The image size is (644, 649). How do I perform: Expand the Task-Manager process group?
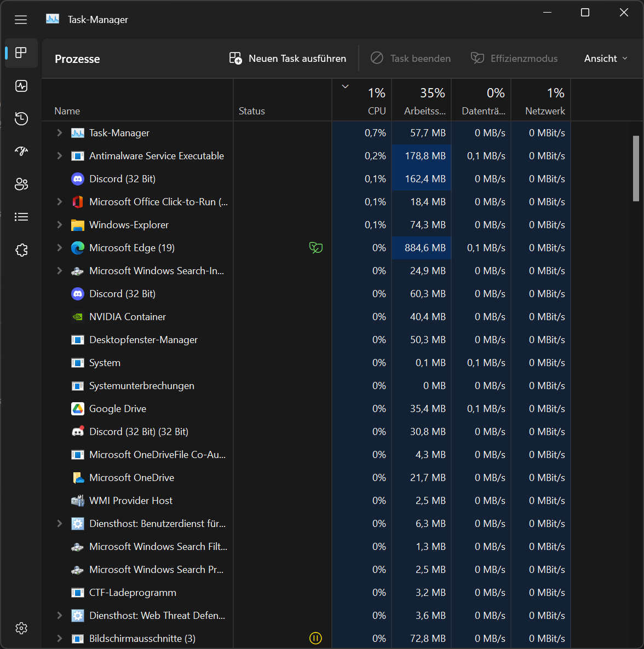pos(59,132)
